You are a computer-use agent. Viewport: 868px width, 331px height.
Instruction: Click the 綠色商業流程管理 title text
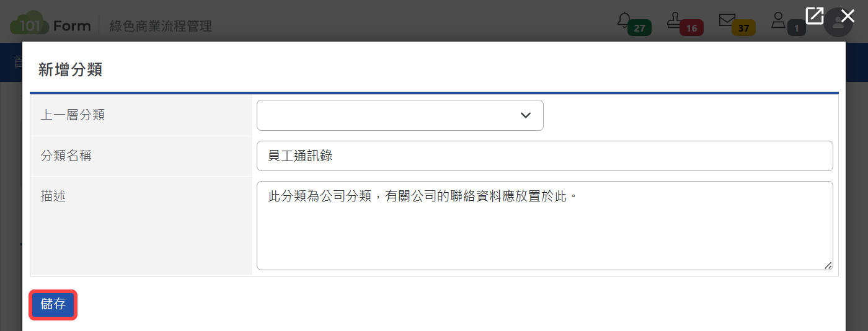[161, 26]
